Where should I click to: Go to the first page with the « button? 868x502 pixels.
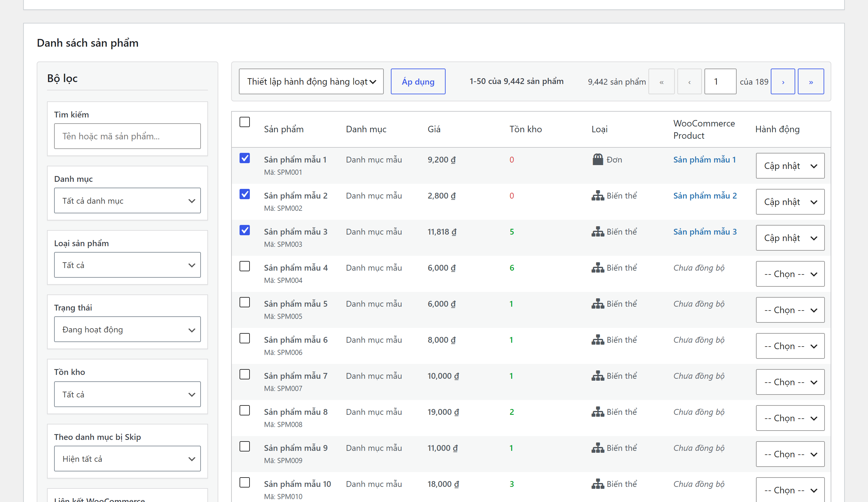[x=661, y=82]
